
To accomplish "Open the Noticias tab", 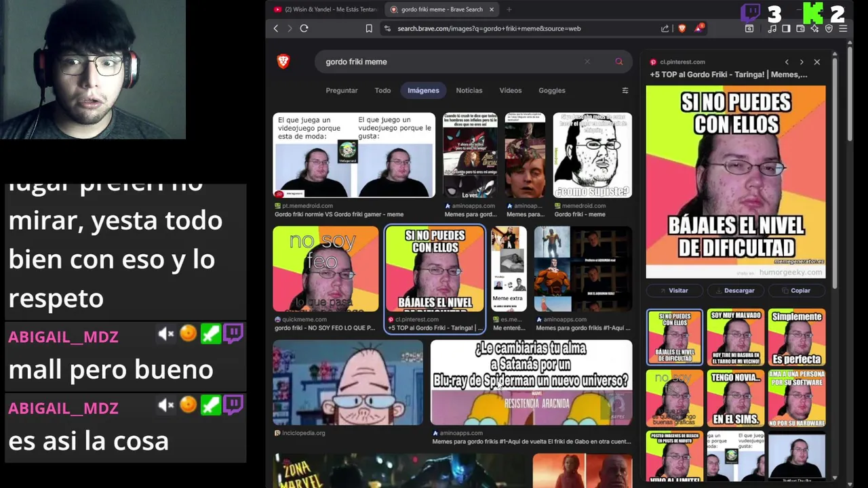I will [x=469, y=90].
